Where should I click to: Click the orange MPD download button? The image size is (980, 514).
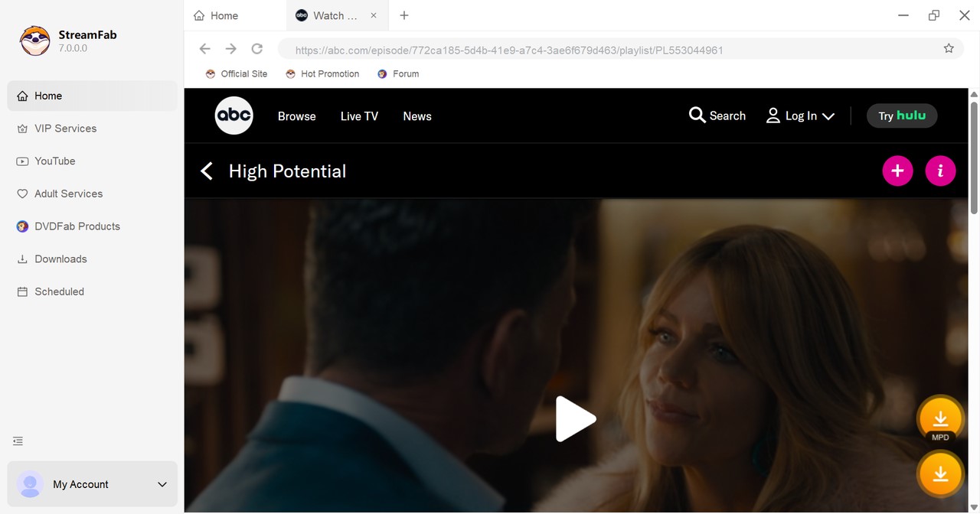pyautogui.click(x=940, y=418)
